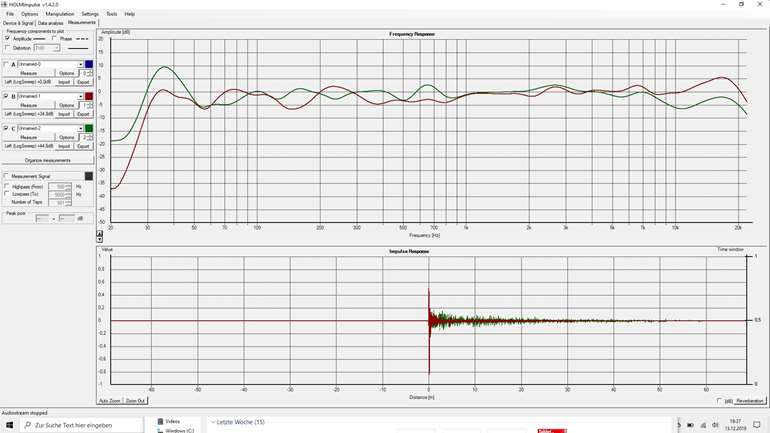Enable the Highpass (From) checkbox
The height and width of the screenshot is (433, 770).
[7, 187]
